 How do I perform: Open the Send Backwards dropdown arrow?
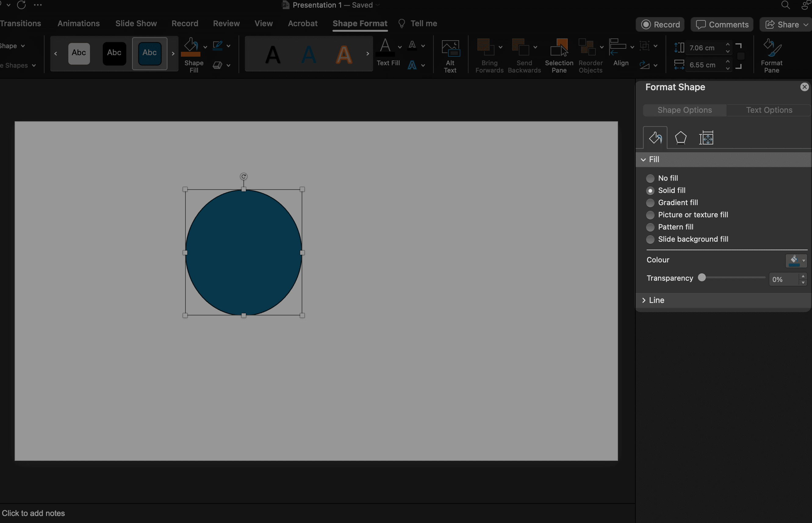tap(535, 47)
